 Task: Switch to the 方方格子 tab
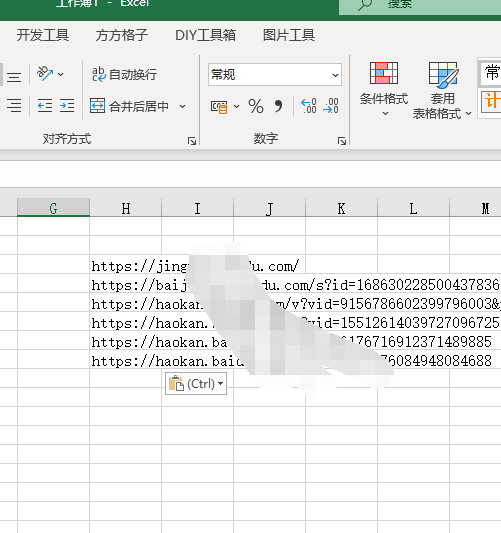pos(121,35)
